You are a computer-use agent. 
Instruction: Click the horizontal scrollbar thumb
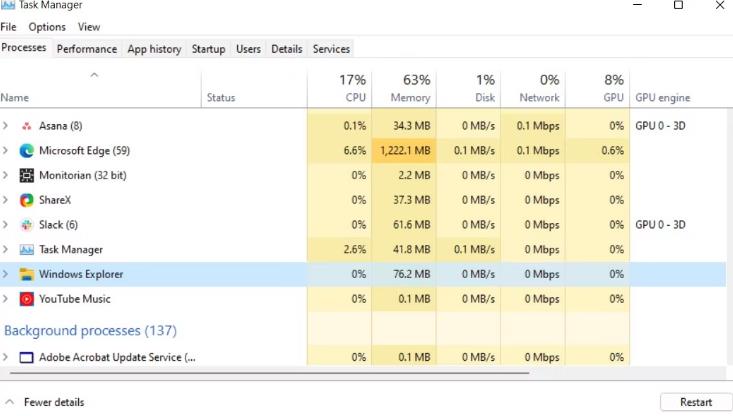tap(269, 373)
